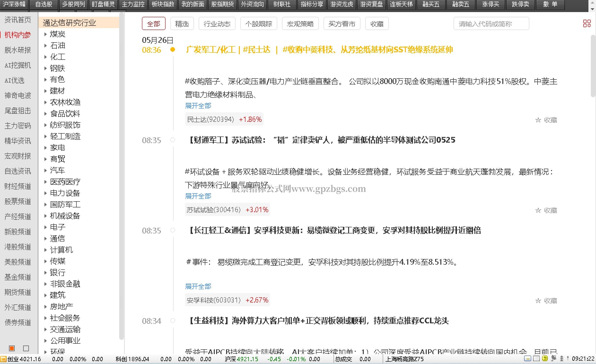The width and height of the screenshot is (596, 364).
Task: Open 脱水研报 in left sidebar
Action: coord(18,50)
